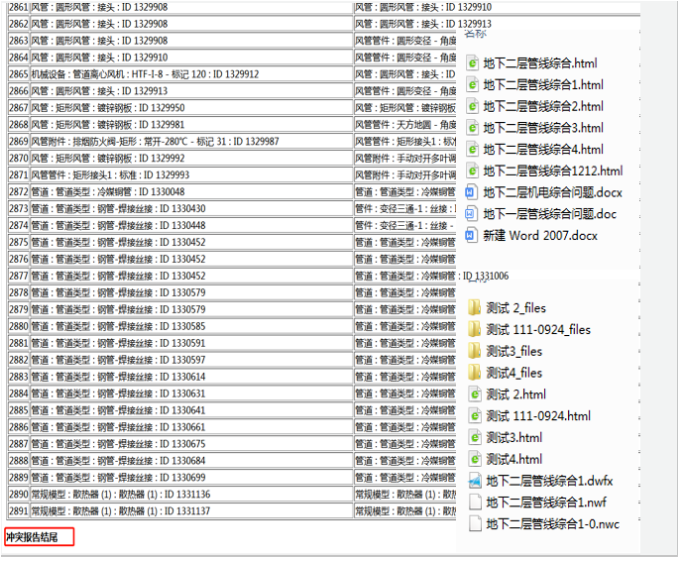Click row 2890 散热器 ID 1331136 cell

click(191, 494)
